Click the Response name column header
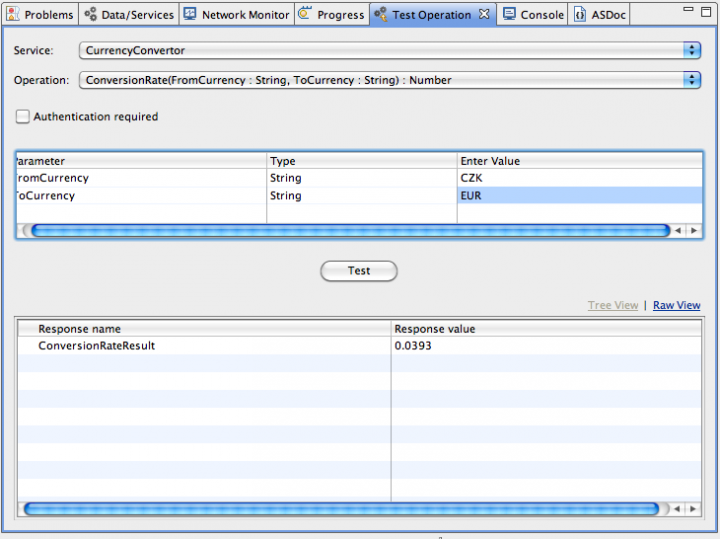Screen dimensions: 720x539 pos(204,329)
